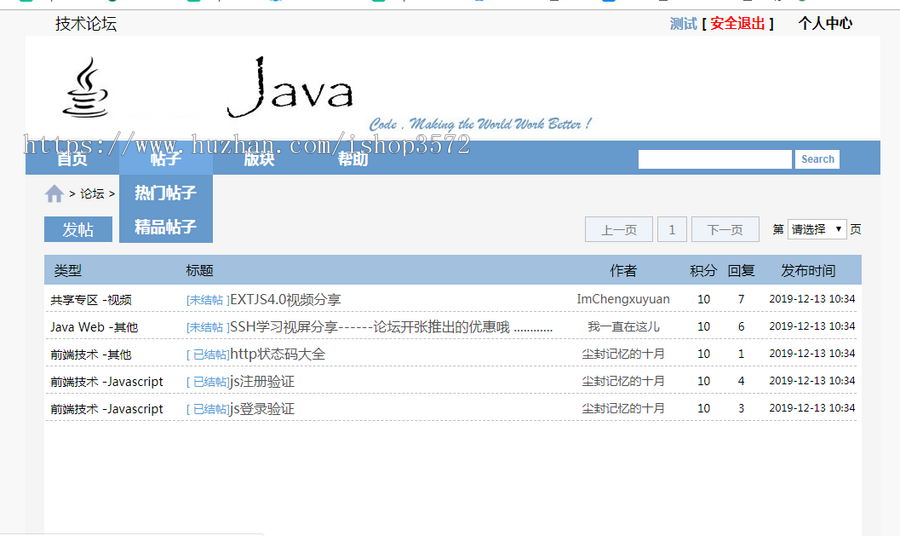Image resolution: width=900 pixels, height=536 pixels.
Task: Click the search input field
Action: (x=715, y=159)
